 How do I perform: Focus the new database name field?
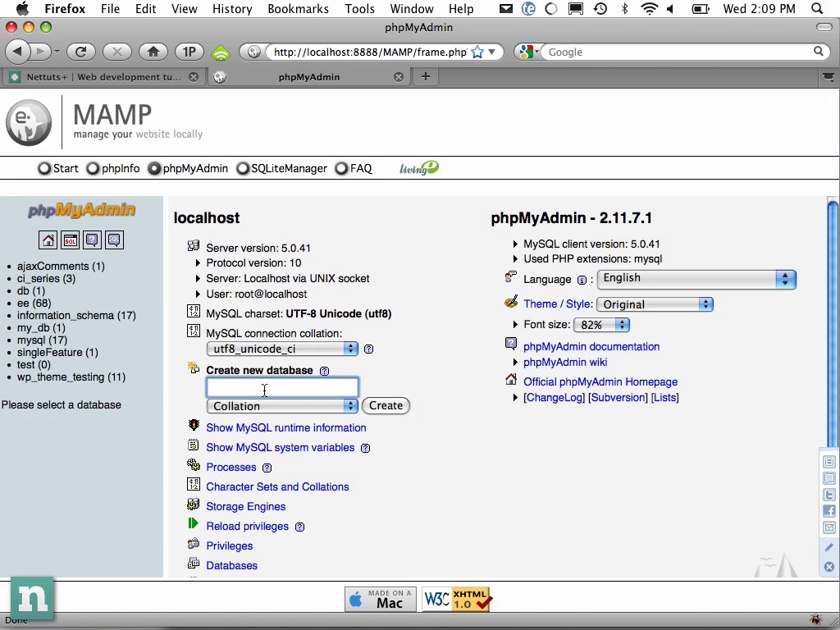282,387
